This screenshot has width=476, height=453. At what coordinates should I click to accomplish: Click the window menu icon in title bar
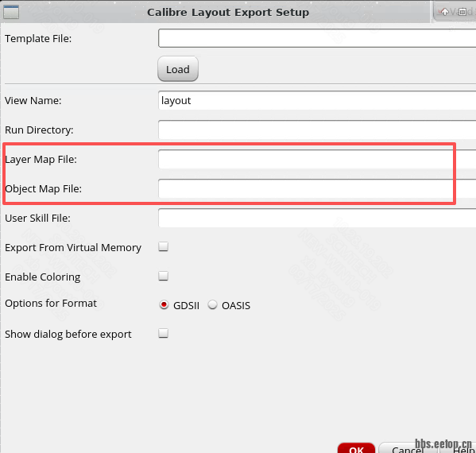click(11, 12)
